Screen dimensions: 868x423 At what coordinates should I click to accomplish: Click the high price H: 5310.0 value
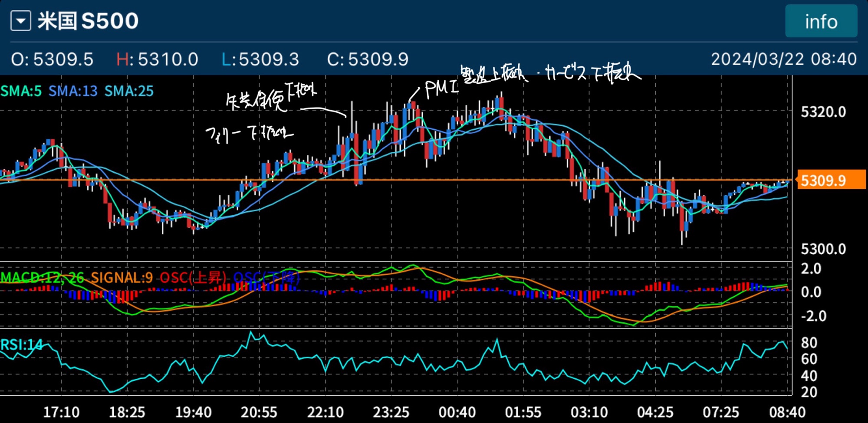[157, 59]
